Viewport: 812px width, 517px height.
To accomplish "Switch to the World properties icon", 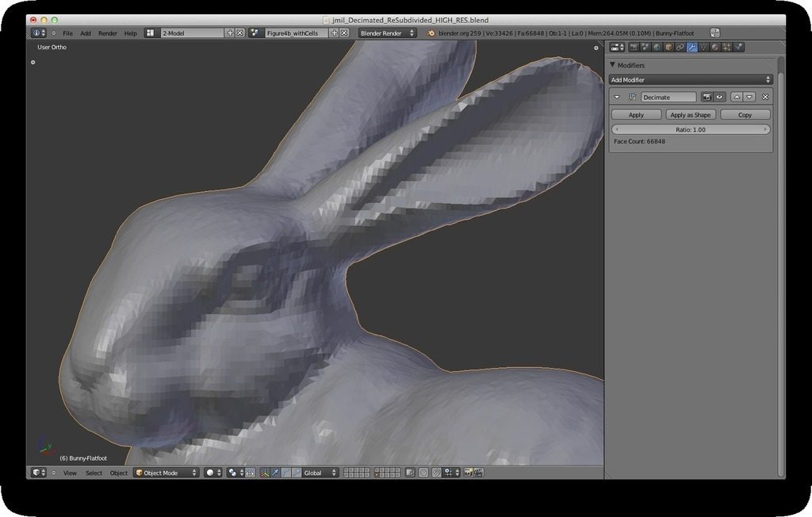I will click(657, 48).
